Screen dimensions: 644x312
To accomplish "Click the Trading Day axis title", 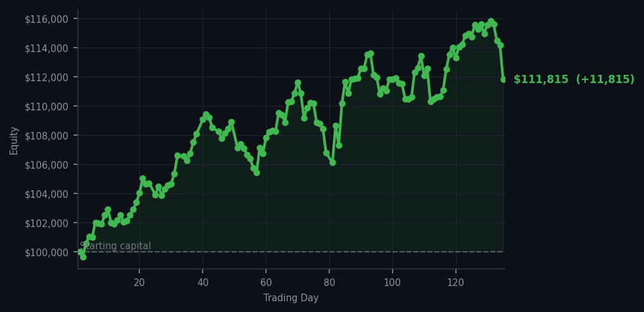I will coord(291,298).
